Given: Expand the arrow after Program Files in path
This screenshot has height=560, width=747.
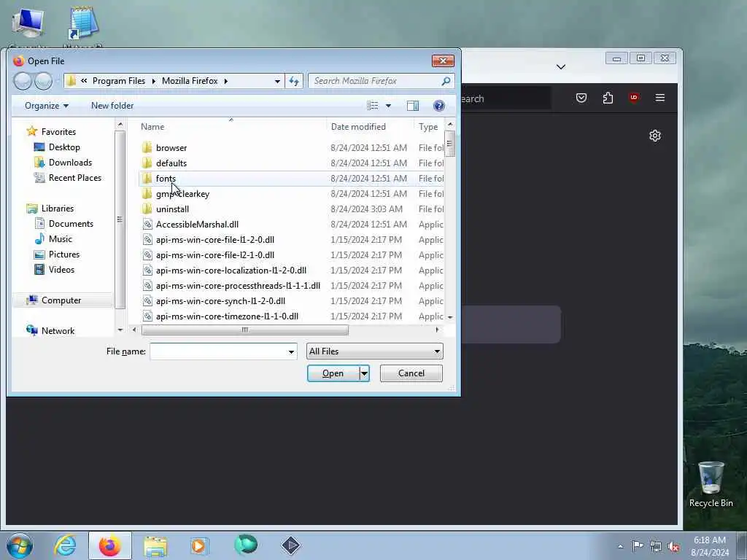Looking at the screenshot, I should 153,81.
